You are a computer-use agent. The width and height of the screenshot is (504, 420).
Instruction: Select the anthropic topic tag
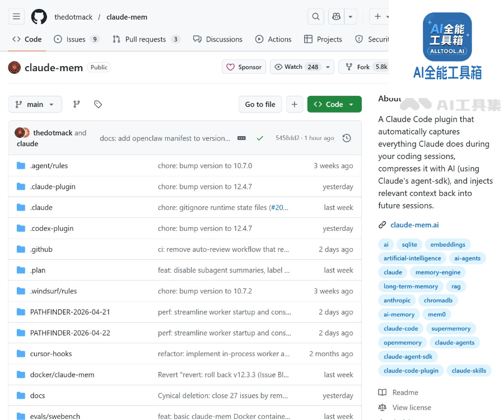[x=397, y=301]
